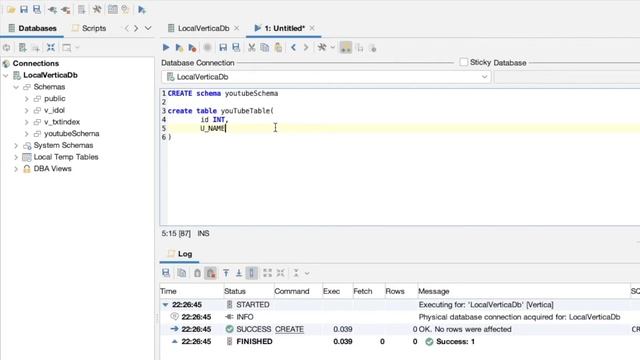Screen dimensions: 640x360
Task: Click the Copy icon in editor toolbar
Action: point(264,48)
